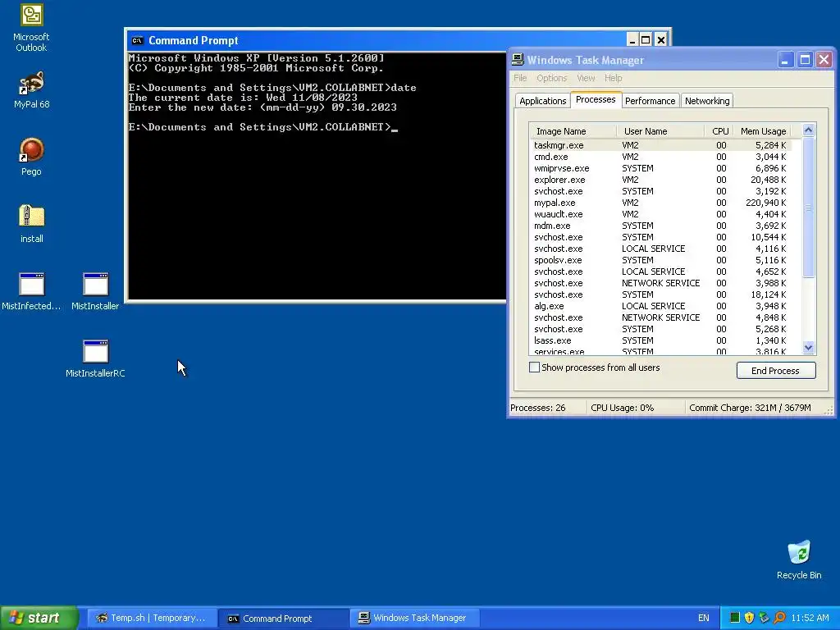
Task: Switch to the Processes tab
Action: tap(596, 99)
